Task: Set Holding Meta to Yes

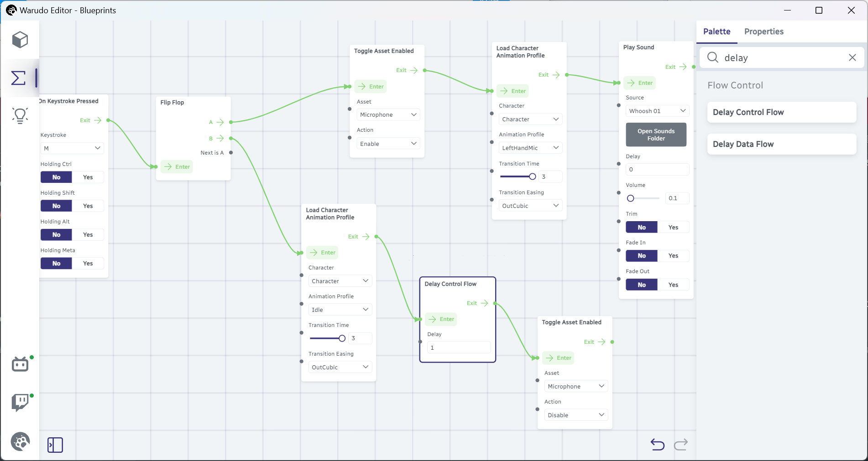Action: (x=88, y=263)
